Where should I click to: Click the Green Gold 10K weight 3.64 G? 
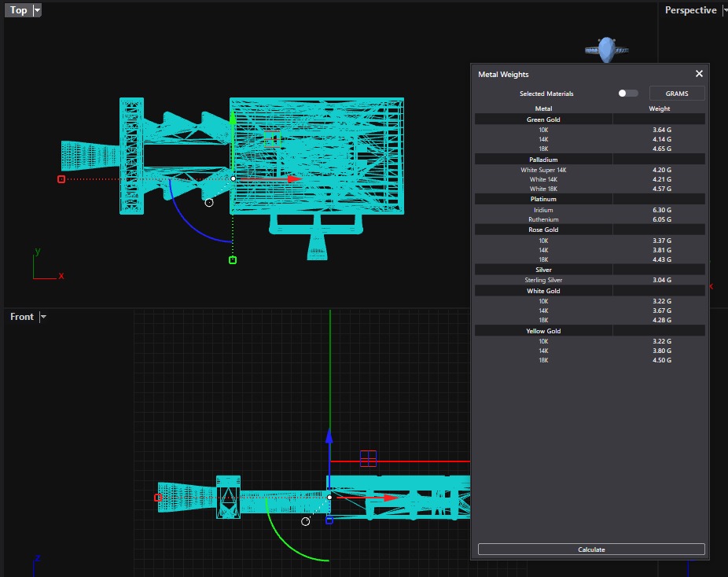(x=662, y=130)
